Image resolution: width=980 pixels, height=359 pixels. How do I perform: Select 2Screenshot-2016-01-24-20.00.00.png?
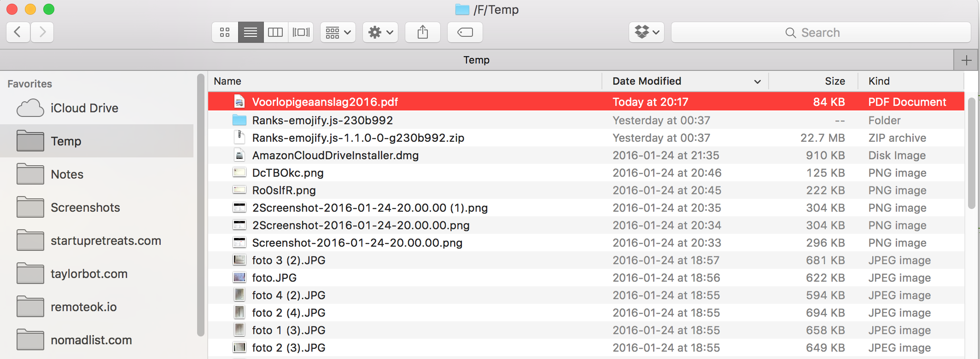[586, 225]
